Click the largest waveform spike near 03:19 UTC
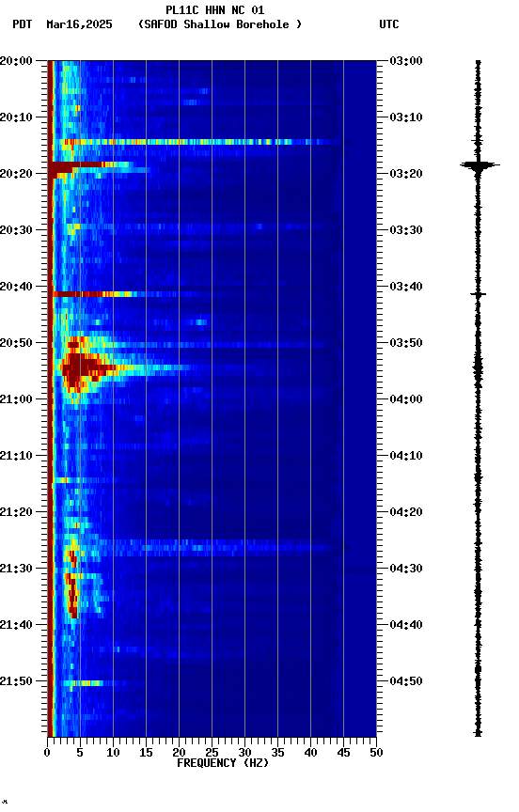 480,165
